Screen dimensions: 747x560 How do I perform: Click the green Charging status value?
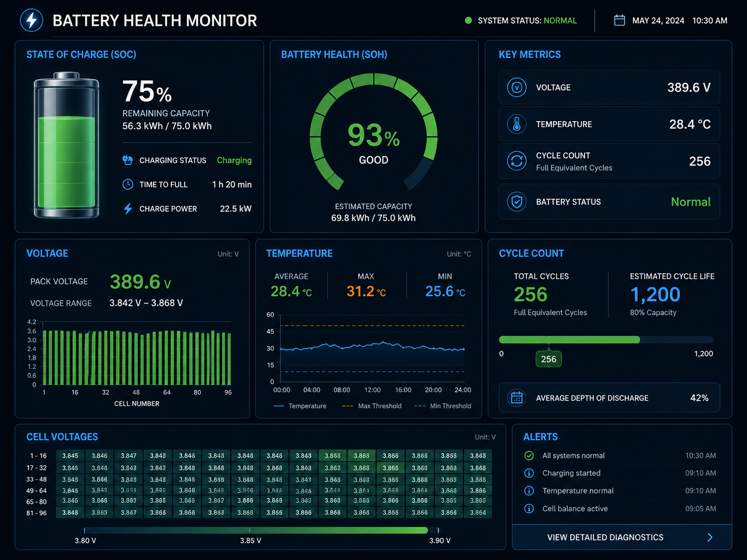click(234, 160)
